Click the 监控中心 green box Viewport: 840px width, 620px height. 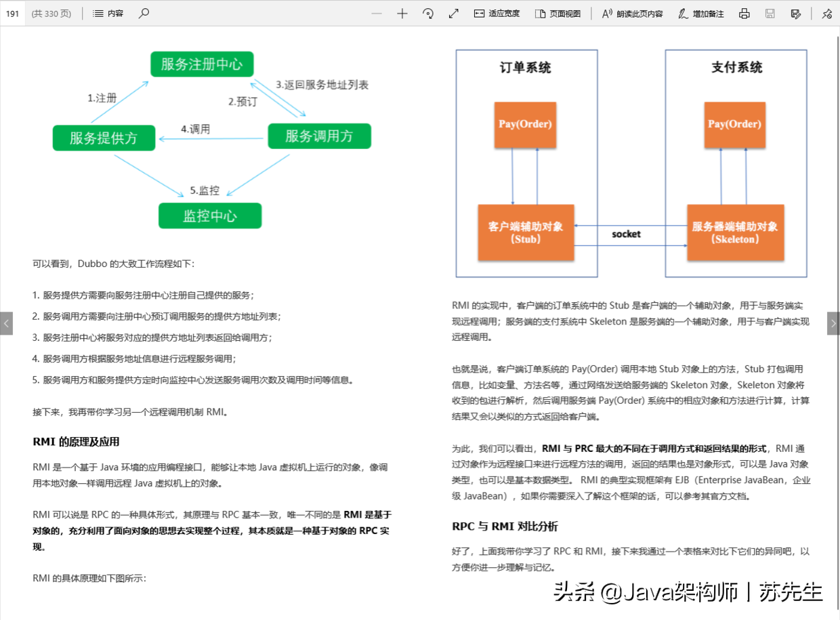[x=210, y=216]
